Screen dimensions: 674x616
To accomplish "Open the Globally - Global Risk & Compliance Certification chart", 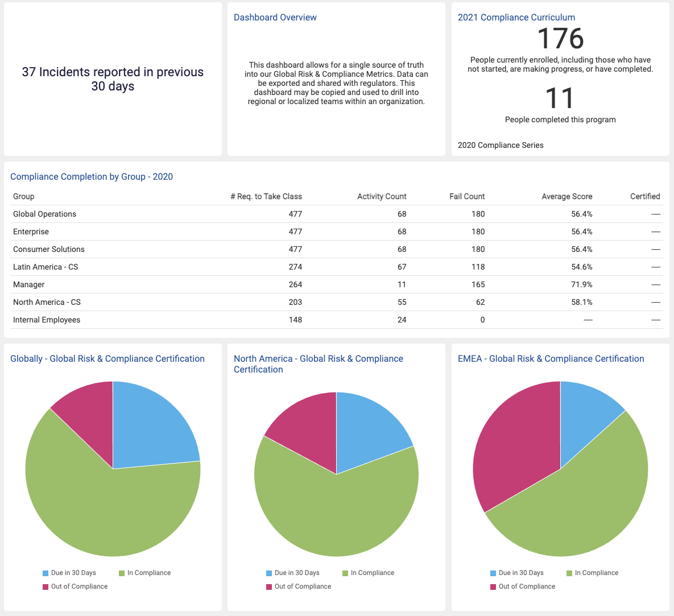I will tap(107, 358).
